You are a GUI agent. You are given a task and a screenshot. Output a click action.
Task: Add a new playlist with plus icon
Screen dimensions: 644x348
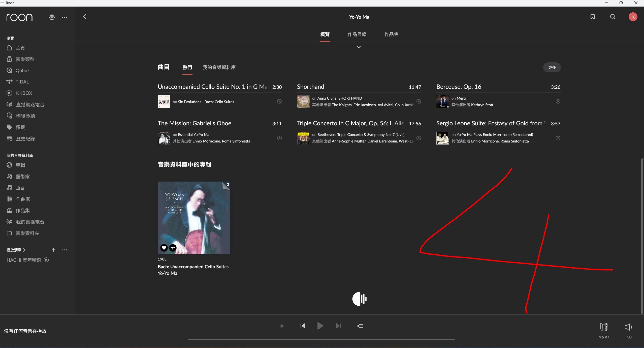click(53, 250)
